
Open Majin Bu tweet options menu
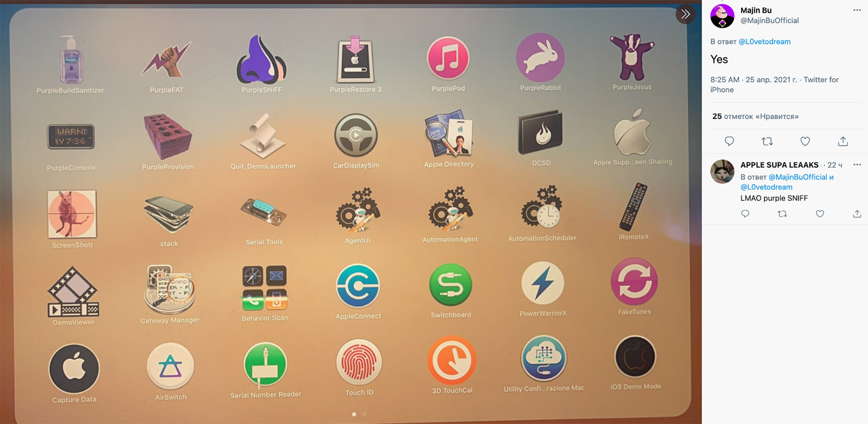(857, 10)
